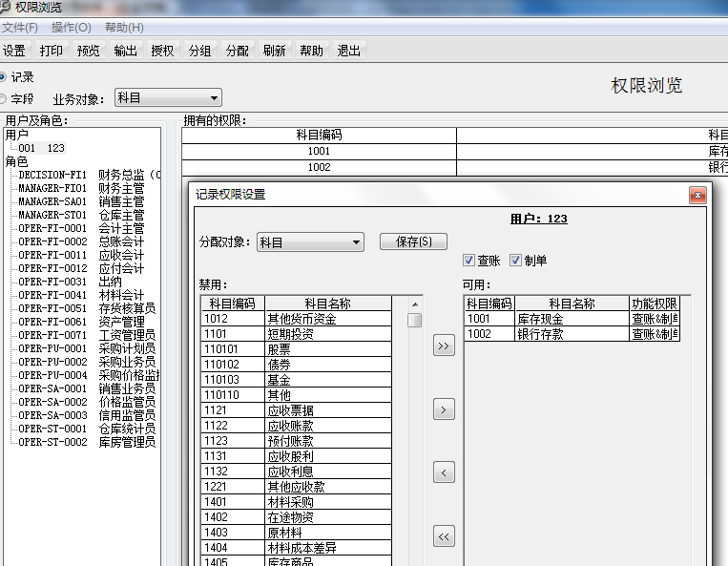The width and height of the screenshot is (728, 566).
Task: Open the 分配对象 dropdown in dialog
Action: [310, 241]
